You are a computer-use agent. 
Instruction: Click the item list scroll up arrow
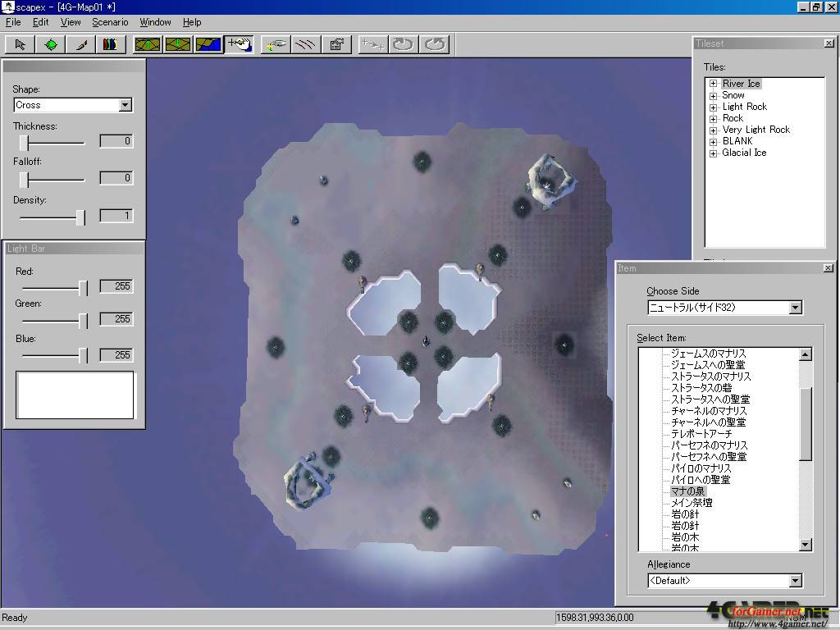(806, 354)
